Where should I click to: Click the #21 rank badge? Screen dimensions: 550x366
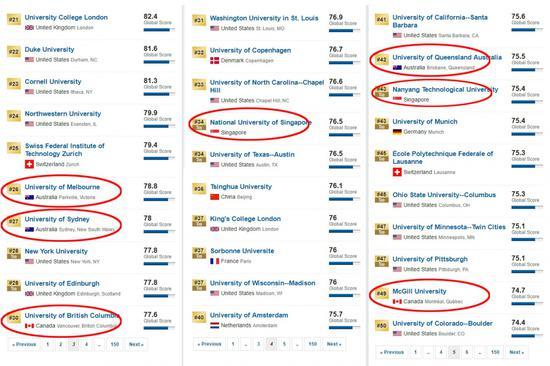tap(14, 20)
